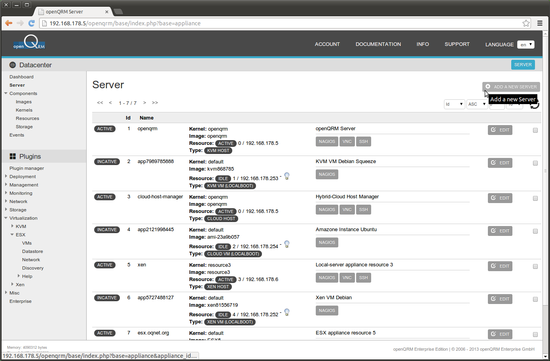This screenshot has width=550, height=361.
Task: Open the ACCOUNT menu
Action: (327, 44)
